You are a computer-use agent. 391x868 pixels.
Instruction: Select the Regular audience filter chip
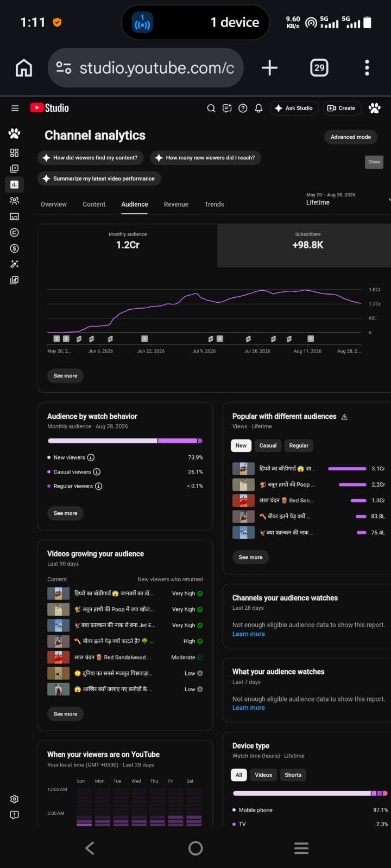tap(299, 445)
